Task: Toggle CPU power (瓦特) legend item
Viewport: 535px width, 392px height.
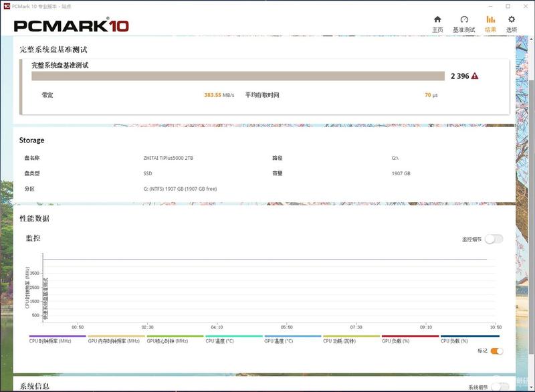Action: [x=352, y=339]
